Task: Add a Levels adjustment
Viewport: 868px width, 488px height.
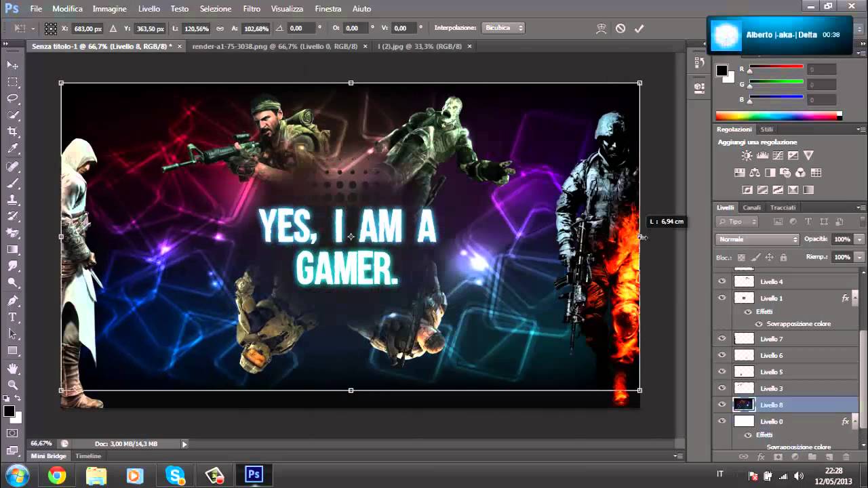Action: [762, 156]
